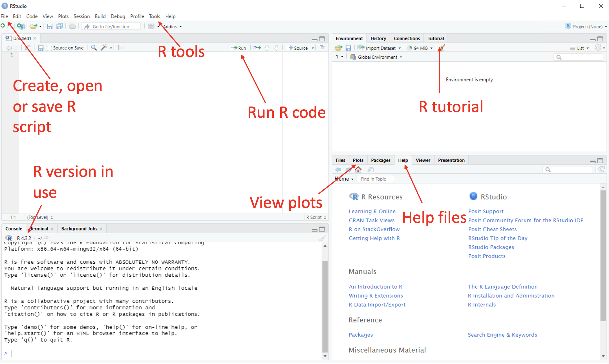Show Help in new window icon
Viewport: 609px width, 364px height.
pos(371,170)
